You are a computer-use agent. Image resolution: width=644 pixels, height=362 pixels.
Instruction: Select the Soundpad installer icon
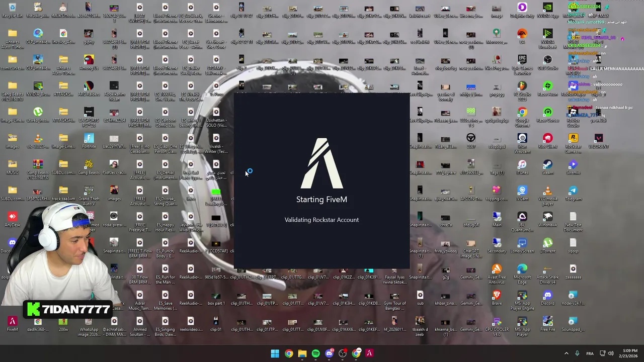pyautogui.click(x=573, y=324)
